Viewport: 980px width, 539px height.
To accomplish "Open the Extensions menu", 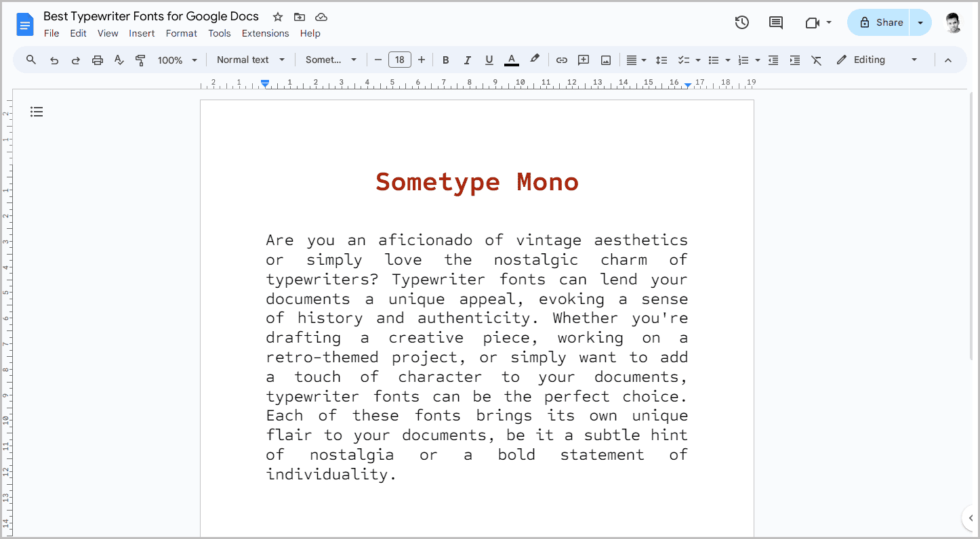I will click(x=266, y=33).
